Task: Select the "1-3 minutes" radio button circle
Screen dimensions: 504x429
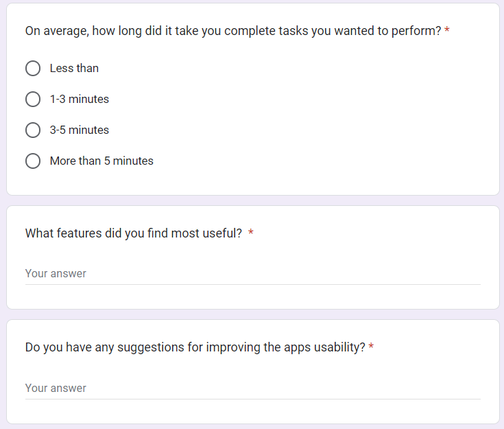Action: click(33, 100)
